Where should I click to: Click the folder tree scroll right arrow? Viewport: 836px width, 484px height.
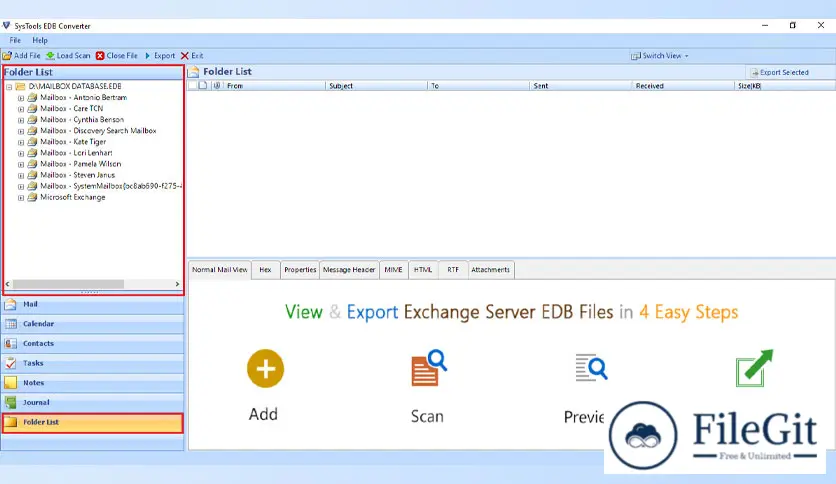click(x=178, y=284)
